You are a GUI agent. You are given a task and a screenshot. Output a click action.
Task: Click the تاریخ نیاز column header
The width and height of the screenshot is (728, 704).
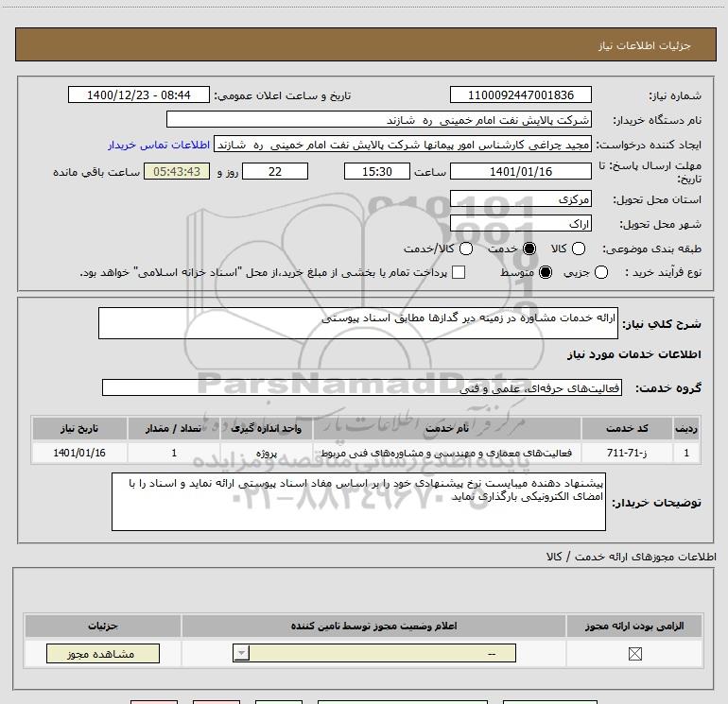[x=79, y=428]
